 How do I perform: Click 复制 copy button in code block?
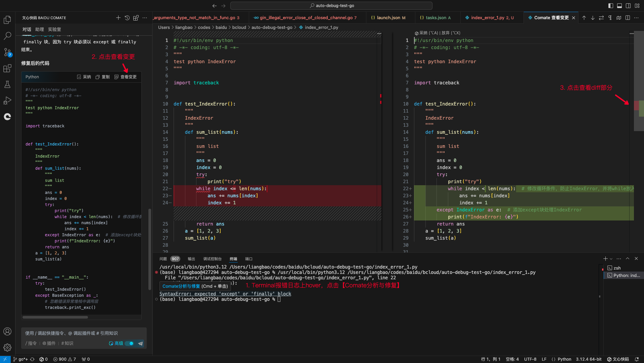pyautogui.click(x=103, y=77)
